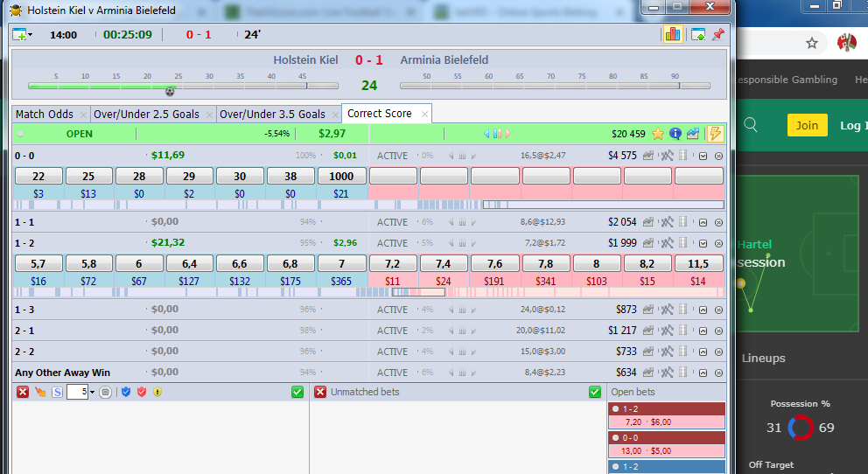
Task: Expand the 2 - 2 price grid
Action: [703, 352]
